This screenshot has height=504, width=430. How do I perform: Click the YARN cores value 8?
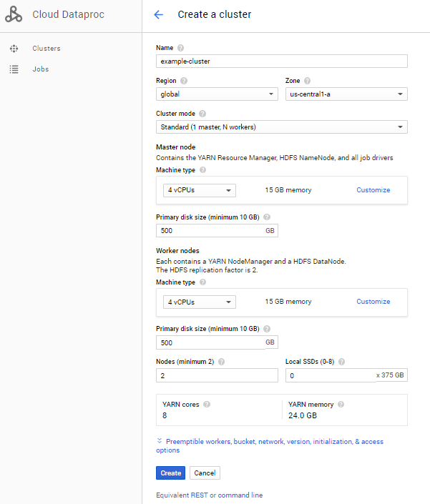(165, 415)
